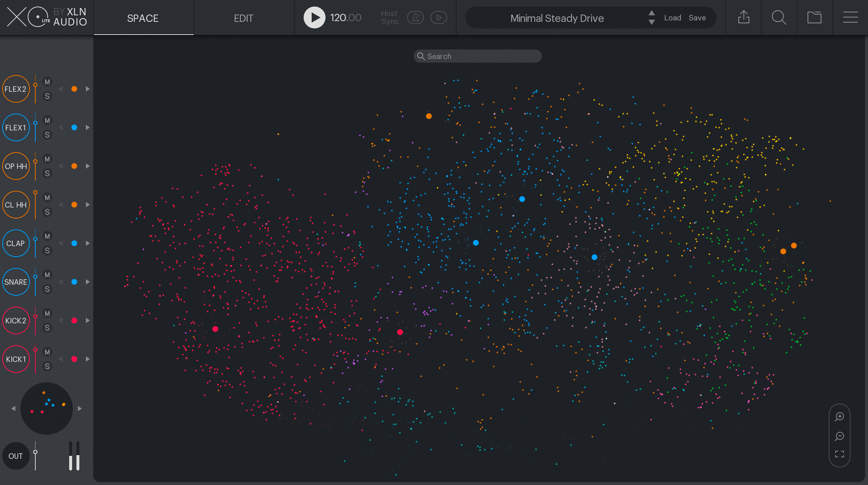Click the OUT master volume slider
The height and width of the screenshot is (485, 868).
[x=35, y=456]
